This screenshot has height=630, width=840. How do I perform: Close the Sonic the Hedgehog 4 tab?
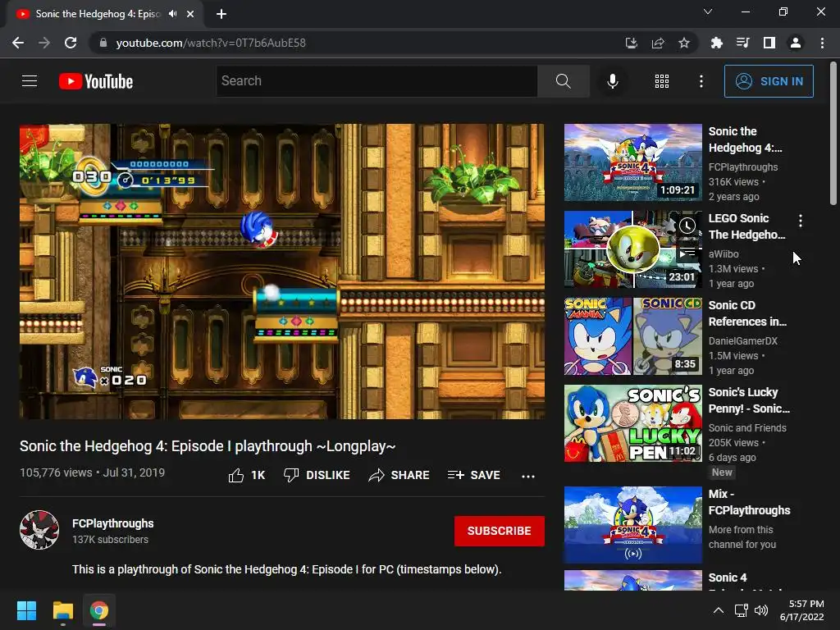(190, 14)
